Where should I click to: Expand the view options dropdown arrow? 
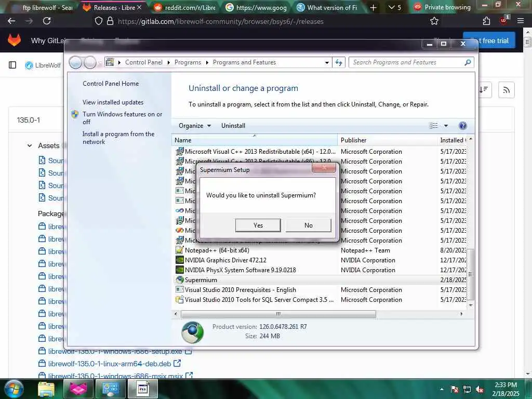coord(446,126)
